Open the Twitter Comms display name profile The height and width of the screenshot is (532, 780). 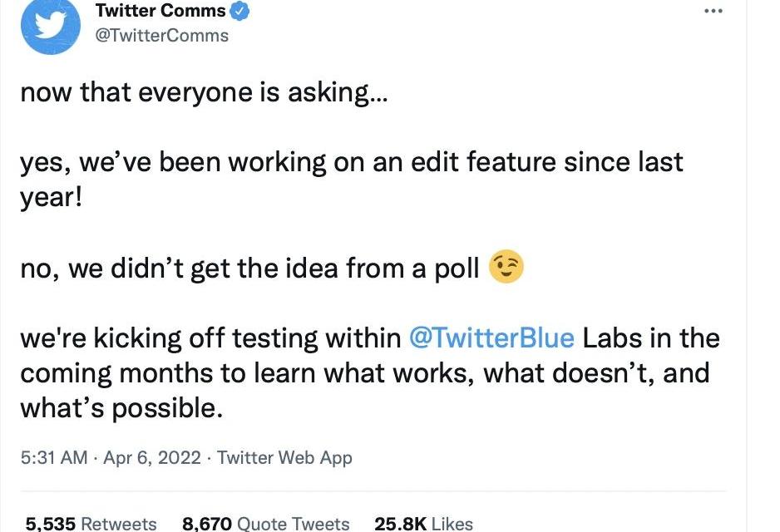[x=160, y=11]
